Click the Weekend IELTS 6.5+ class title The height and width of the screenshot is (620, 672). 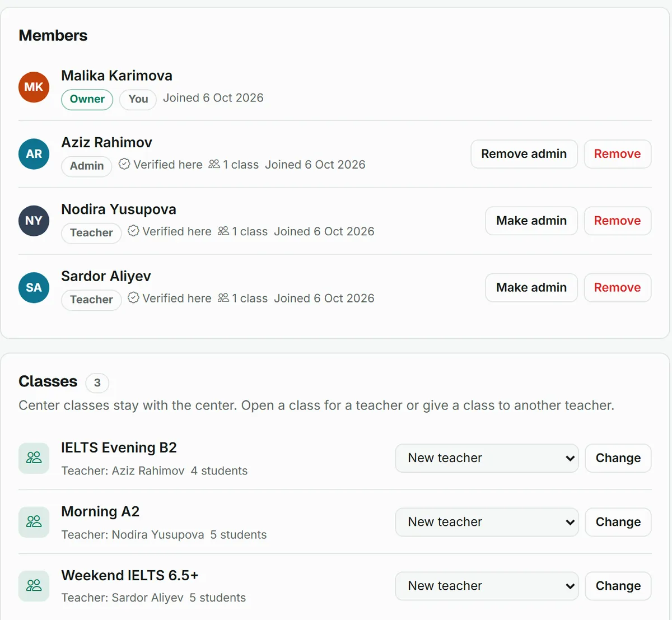coord(130,575)
